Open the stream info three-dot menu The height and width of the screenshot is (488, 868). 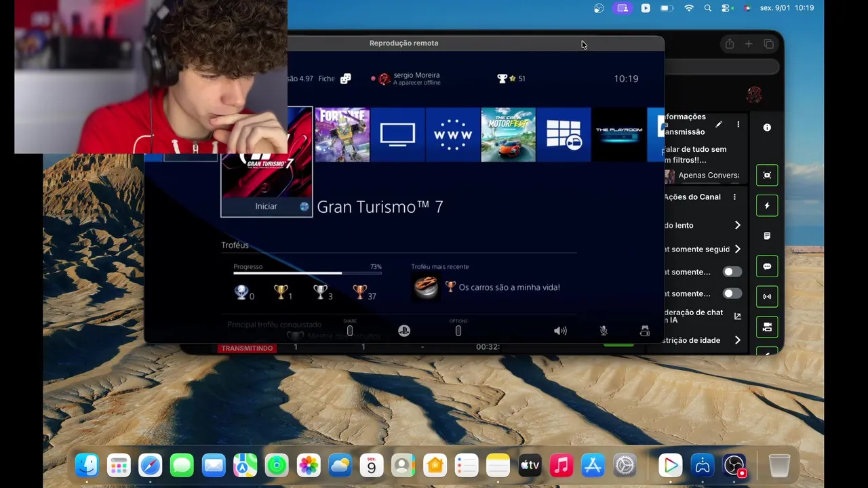(x=738, y=125)
